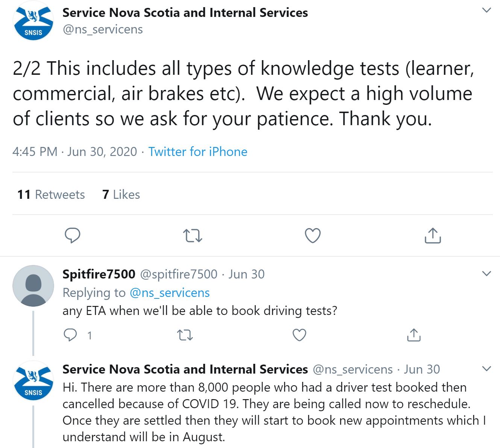Open the SNSIS avatar at top
Image resolution: width=500 pixels, height=448 pixels.
click(33, 21)
